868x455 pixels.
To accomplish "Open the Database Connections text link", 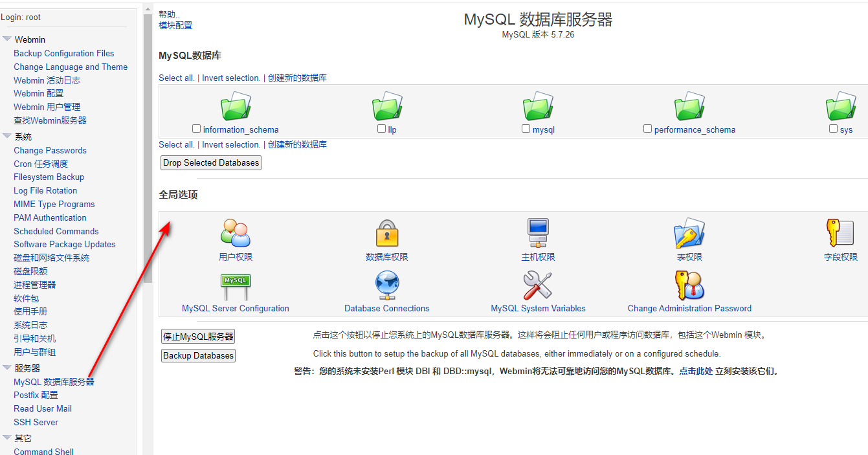I will pos(387,309).
